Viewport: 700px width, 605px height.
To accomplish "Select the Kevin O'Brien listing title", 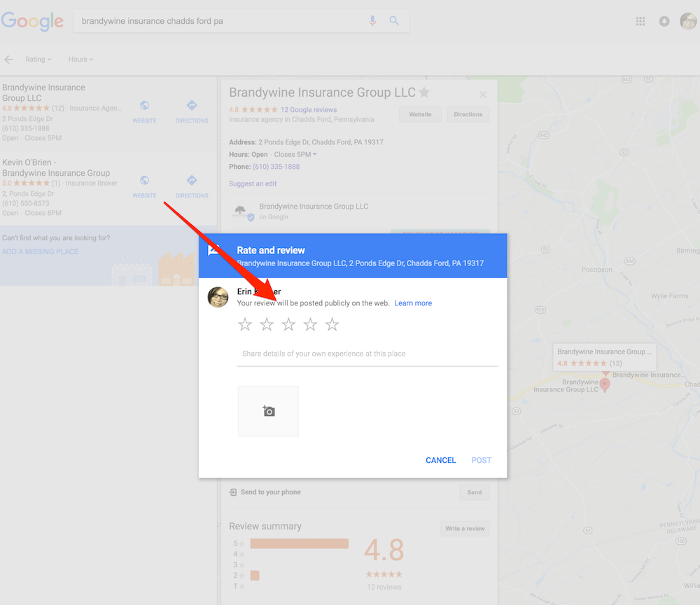I will 56,168.
